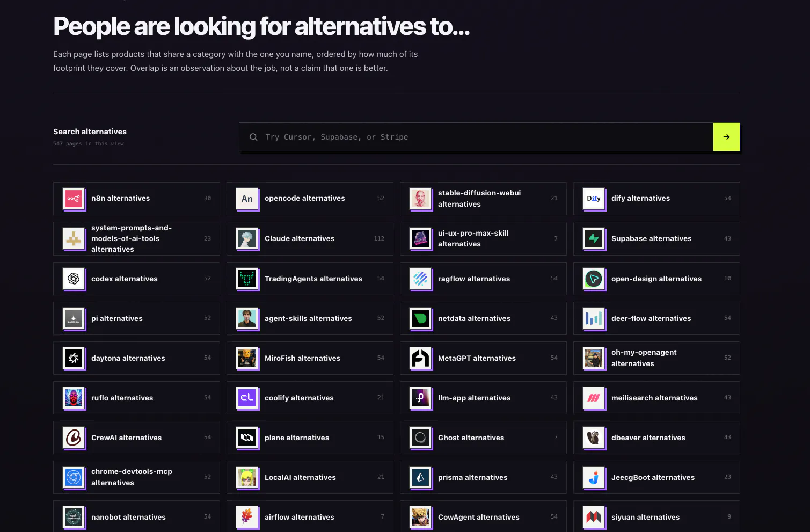Open n8n alternatives page

(x=136, y=199)
